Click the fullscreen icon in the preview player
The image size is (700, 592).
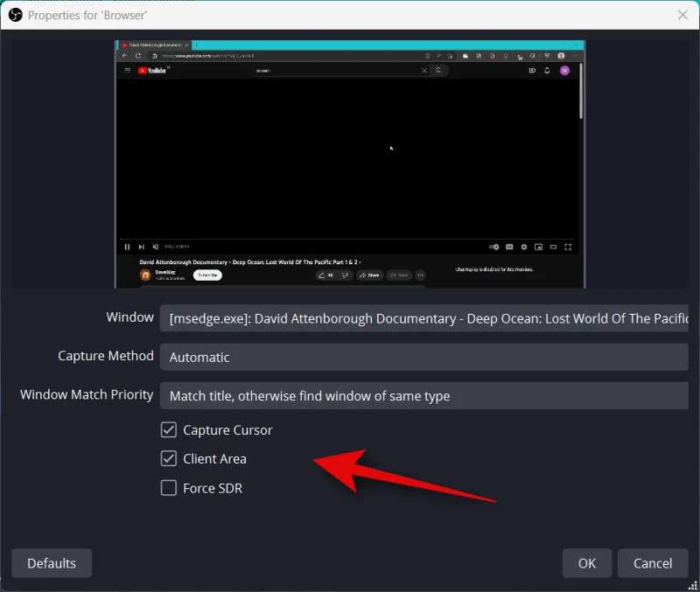(x=568, y=247)
